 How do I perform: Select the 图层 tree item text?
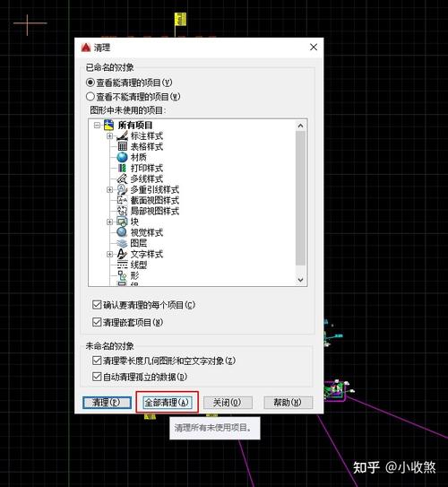tap(139, 243)
